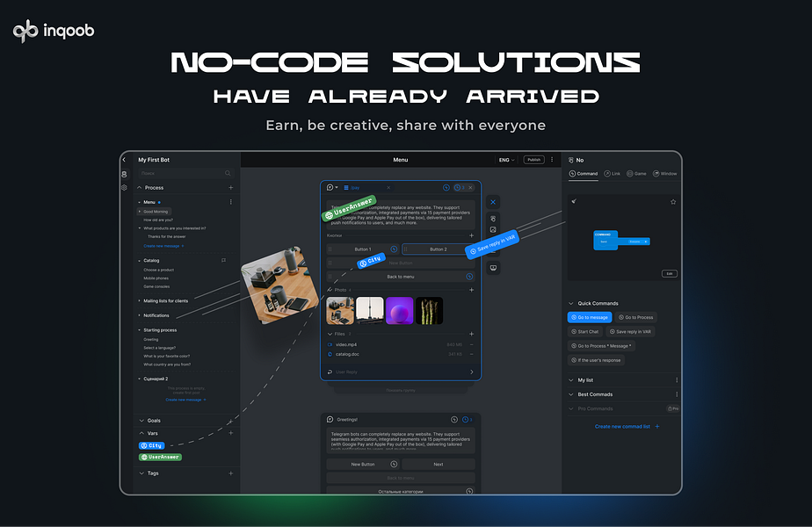Collapse 'What products are you interested in?'
The image size is (812, 527).
click(x=140, y=228)
